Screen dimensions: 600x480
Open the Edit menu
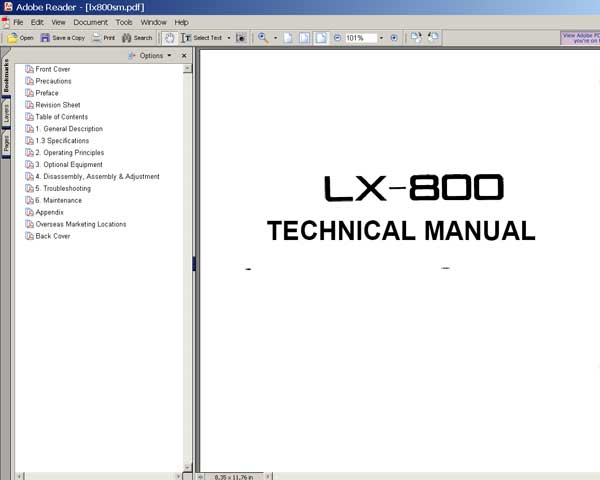click(37, 22)
